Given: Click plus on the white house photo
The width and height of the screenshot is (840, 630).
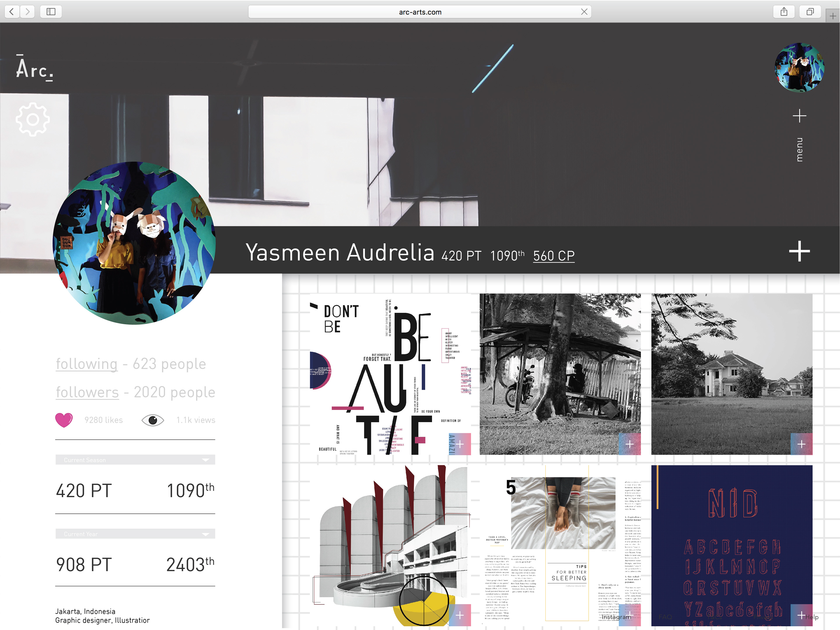Looking at the screenshot, I should point(802,444).
